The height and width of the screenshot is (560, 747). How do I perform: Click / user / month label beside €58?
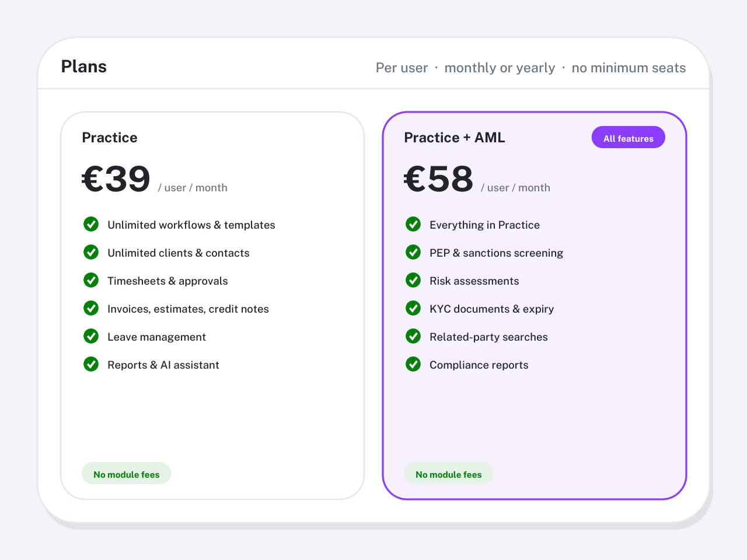(x=515, y=188)
